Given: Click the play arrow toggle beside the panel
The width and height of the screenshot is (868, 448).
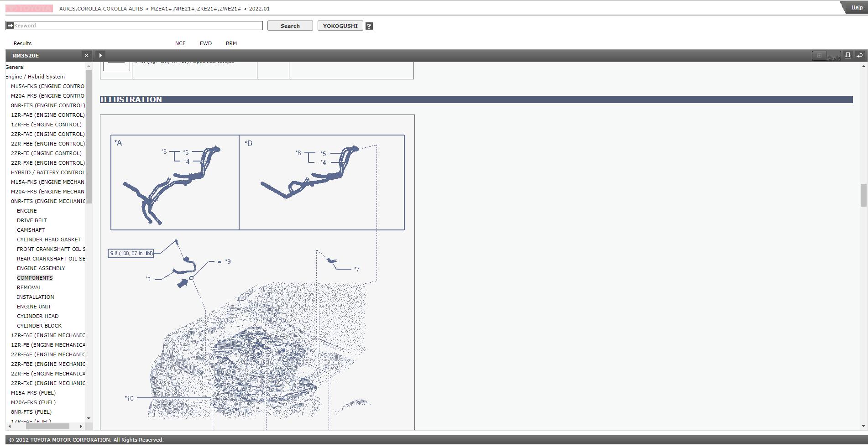Looking at the screenshot, I should pos(100,55).
